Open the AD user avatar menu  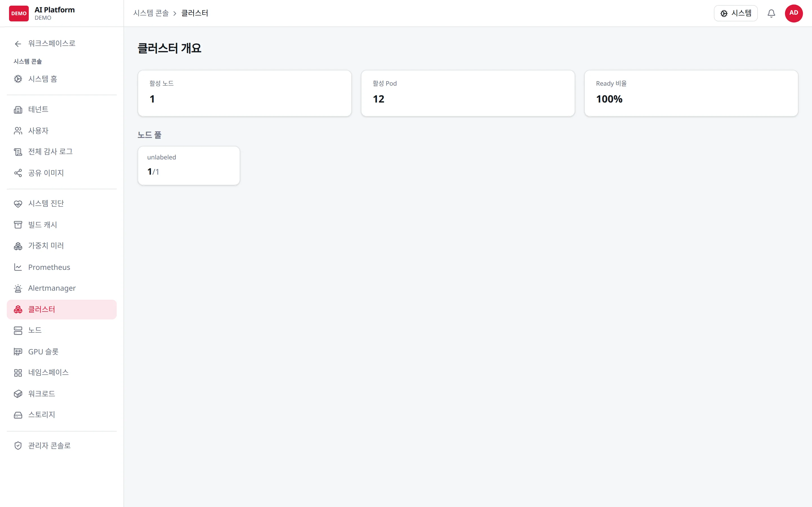(794, 14)
